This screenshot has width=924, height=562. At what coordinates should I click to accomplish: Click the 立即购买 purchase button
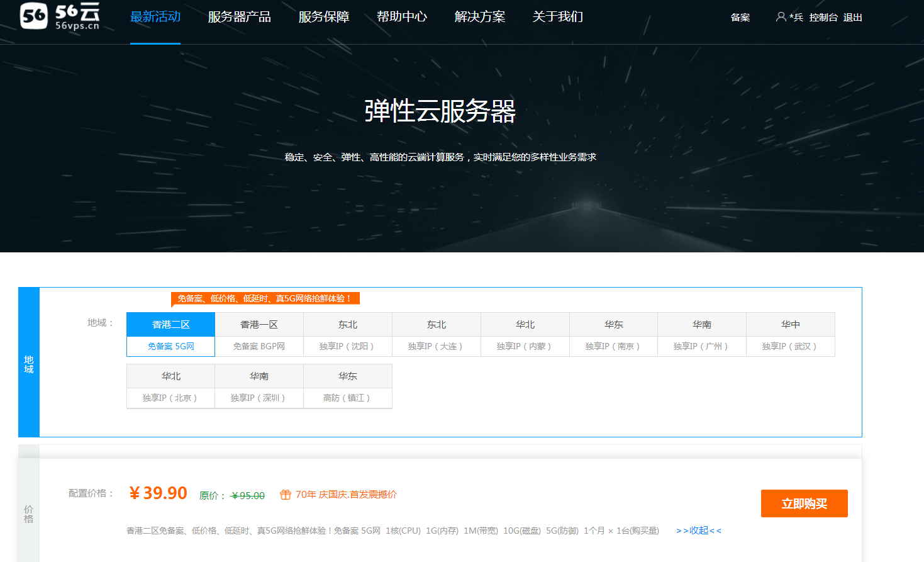tap(804, 503)
